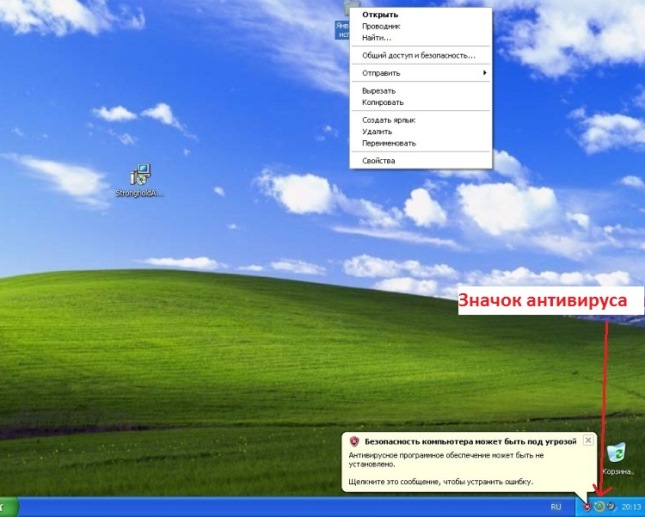The width and height of the screenshot is (645, 517).
Task: Choose Найти... in the context menu
Action: coord(420,38)
